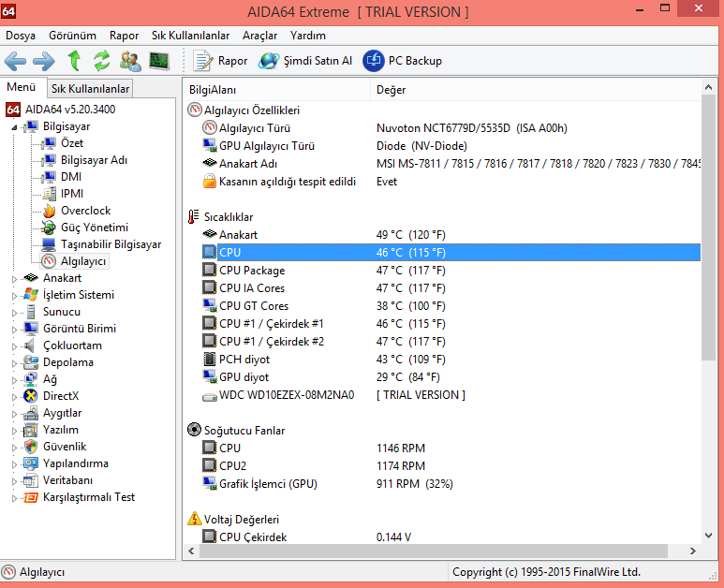This screenshot has width=724, height=588.
Task: Select the Anakart Adı row
Action: point(451,163)
